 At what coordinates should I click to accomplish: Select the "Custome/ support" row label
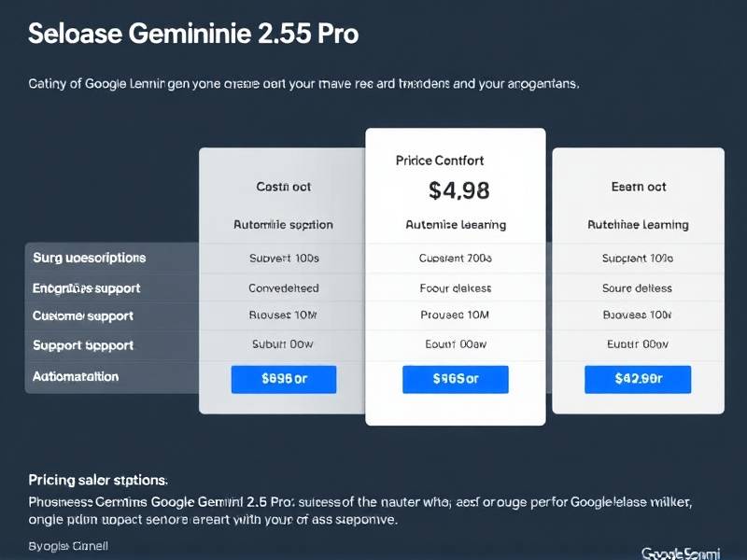pos(83,315)
